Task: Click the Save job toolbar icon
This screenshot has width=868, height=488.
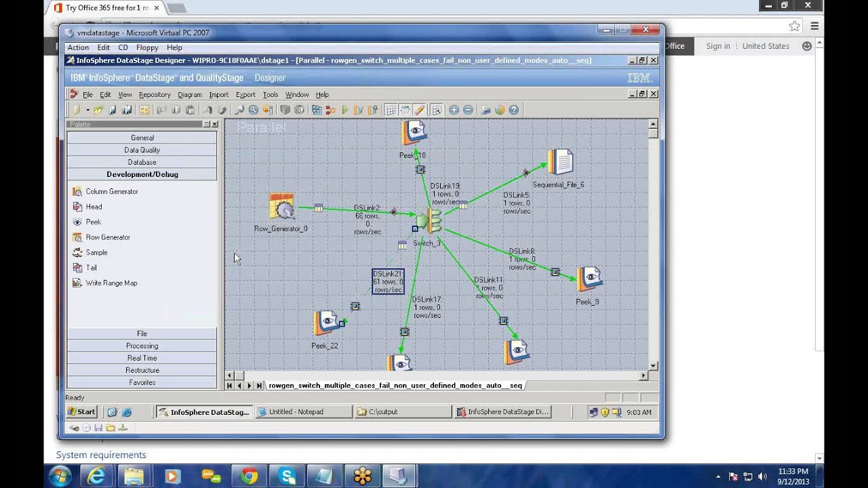Action: [x=113, y=110]
